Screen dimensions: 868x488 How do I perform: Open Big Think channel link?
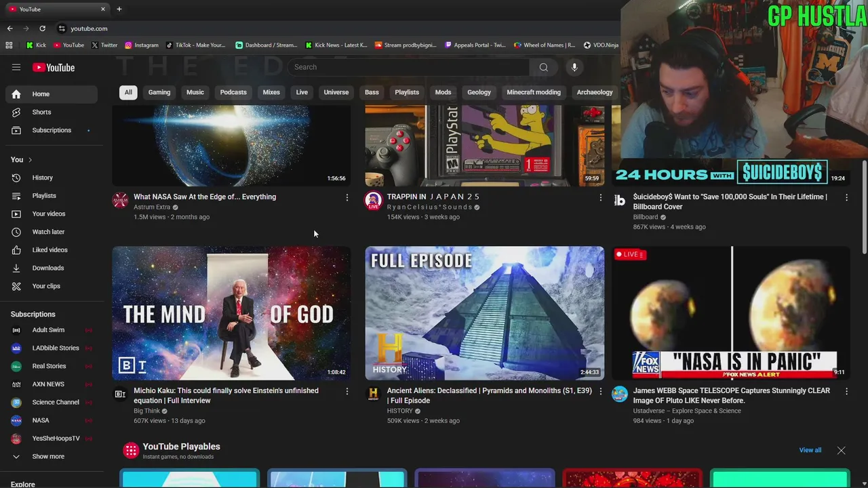click(x=146, y=411)
